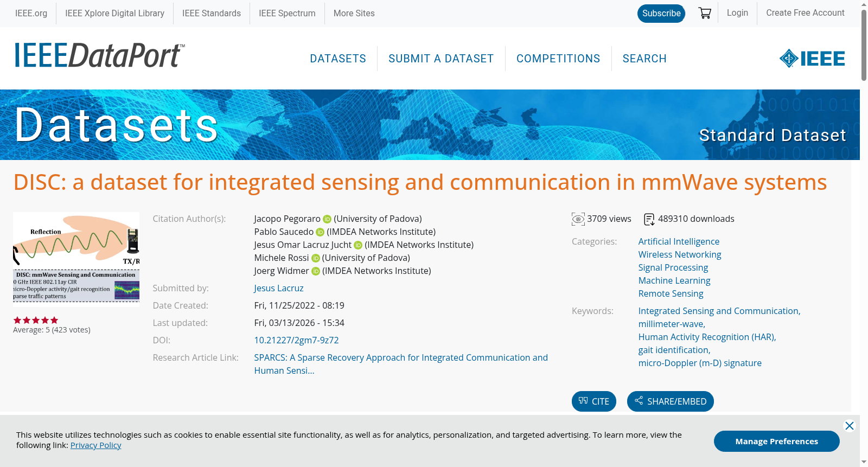This screenshot has width=868, height=467.
Task: Rate the dataset using the five-star rating
Action: pos(36,320)
